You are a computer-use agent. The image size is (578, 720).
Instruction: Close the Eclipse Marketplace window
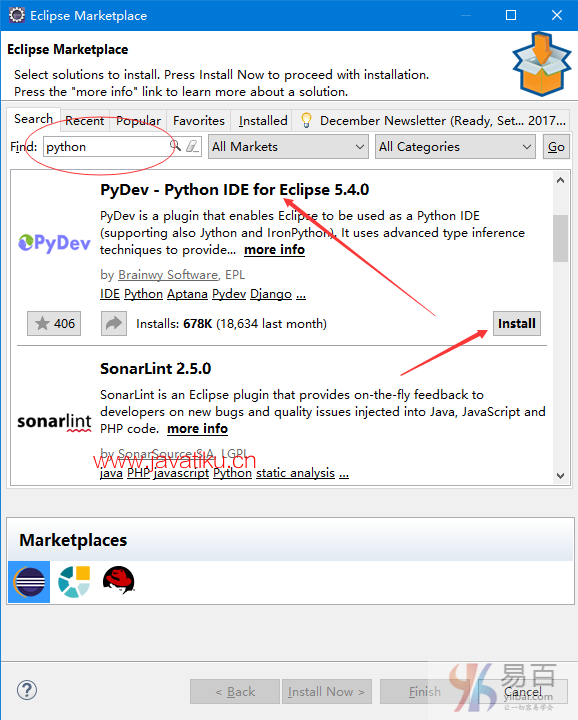pyautogui.click(x=557, y=15)
